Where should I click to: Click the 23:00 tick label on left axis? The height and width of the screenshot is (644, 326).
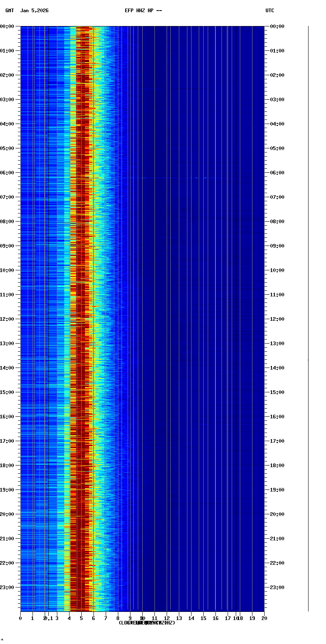[7, 587]
